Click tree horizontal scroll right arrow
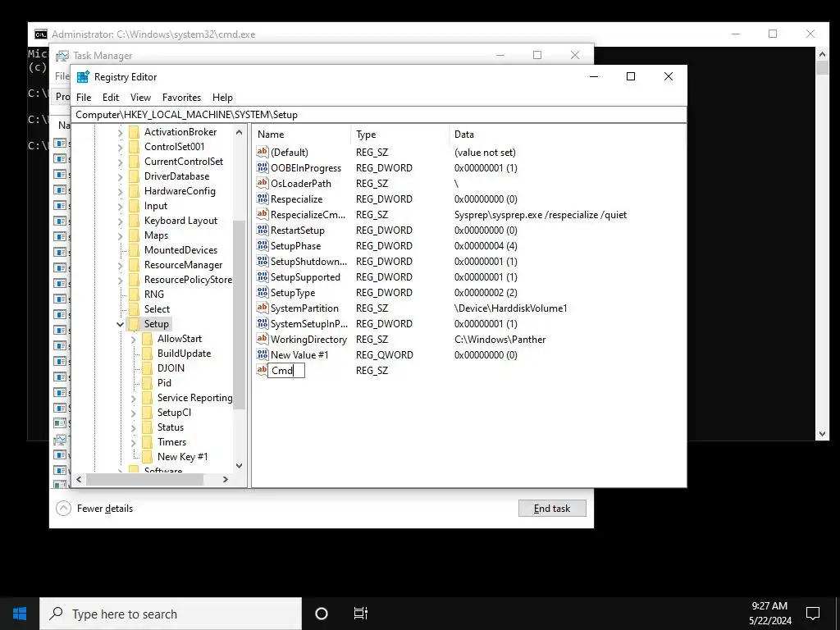Screen dimensions: 840x630 [x=226, y=479]
